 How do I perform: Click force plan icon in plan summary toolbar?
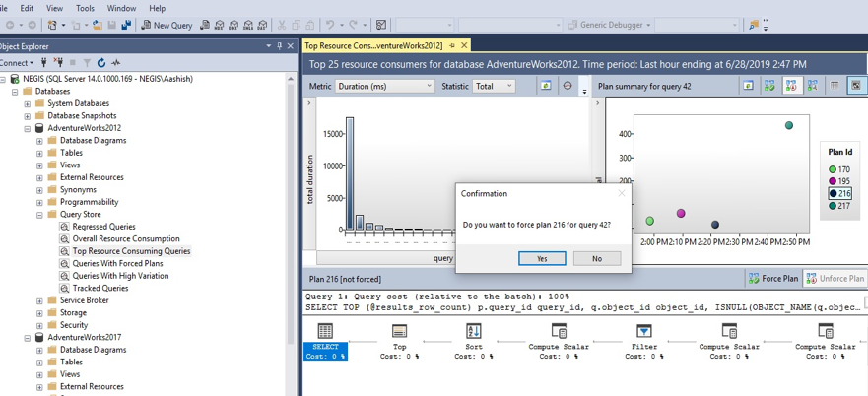coord(769,86)
